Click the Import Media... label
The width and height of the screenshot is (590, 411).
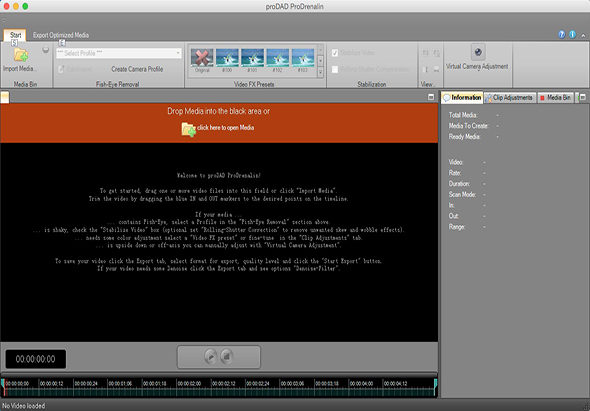coord(20,69)
